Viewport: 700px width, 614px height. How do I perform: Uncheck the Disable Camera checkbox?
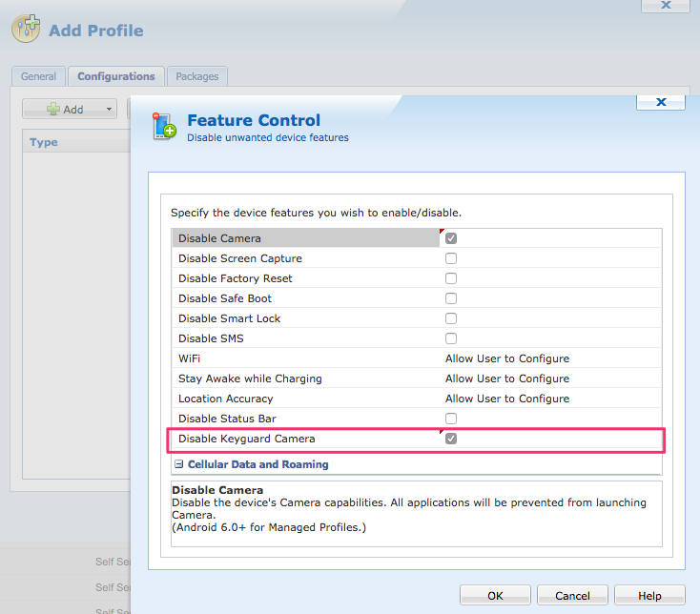pos(451,238)
